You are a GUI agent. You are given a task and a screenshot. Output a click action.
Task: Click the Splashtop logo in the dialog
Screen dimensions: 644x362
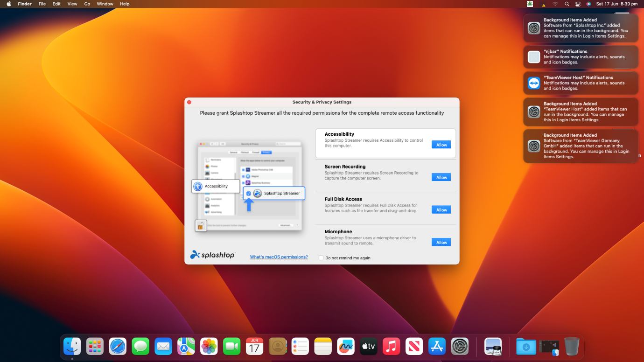pyautogui.click(x=213, y=255)
